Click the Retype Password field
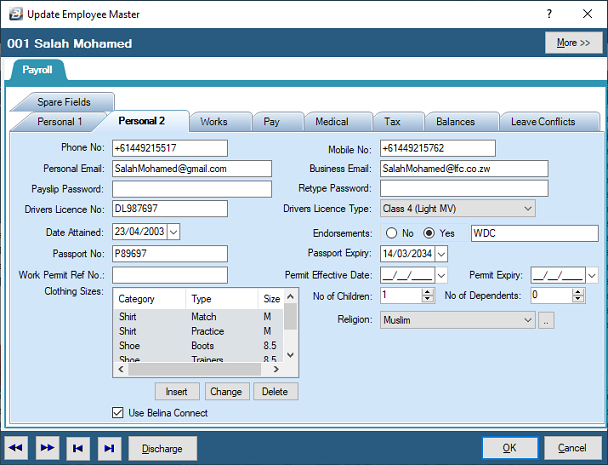 464,188
